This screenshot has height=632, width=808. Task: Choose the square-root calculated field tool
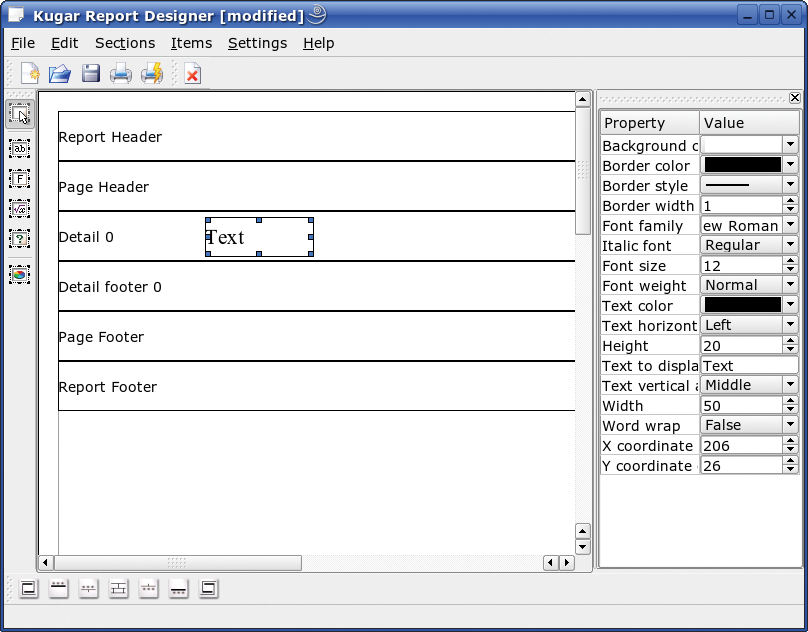click(x=20, y=209)
